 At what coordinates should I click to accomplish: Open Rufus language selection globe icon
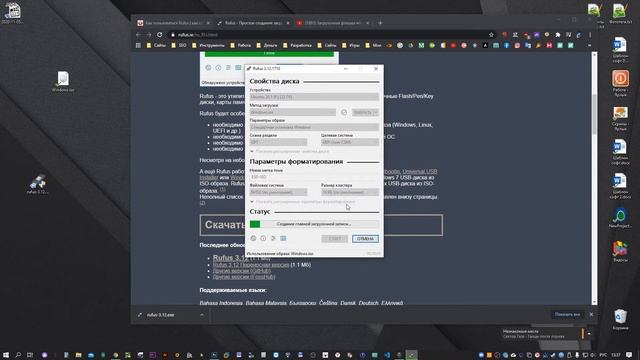coord(253,238)
